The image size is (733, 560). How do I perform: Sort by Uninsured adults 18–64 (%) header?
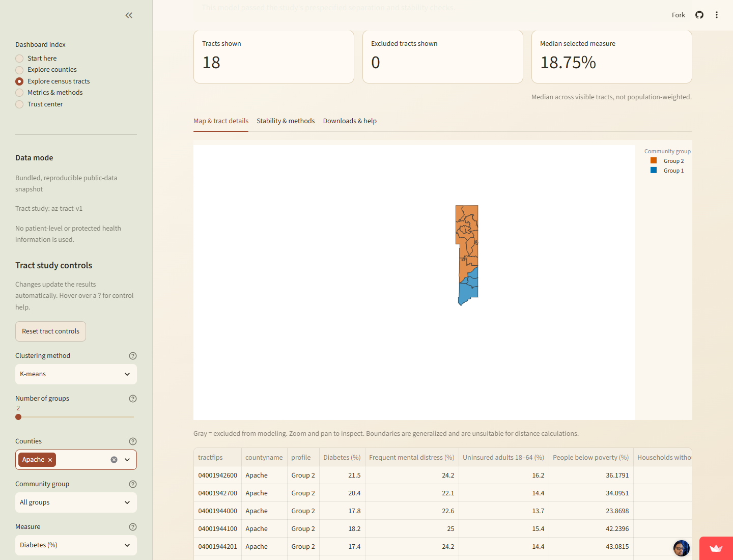click(503, 458)
